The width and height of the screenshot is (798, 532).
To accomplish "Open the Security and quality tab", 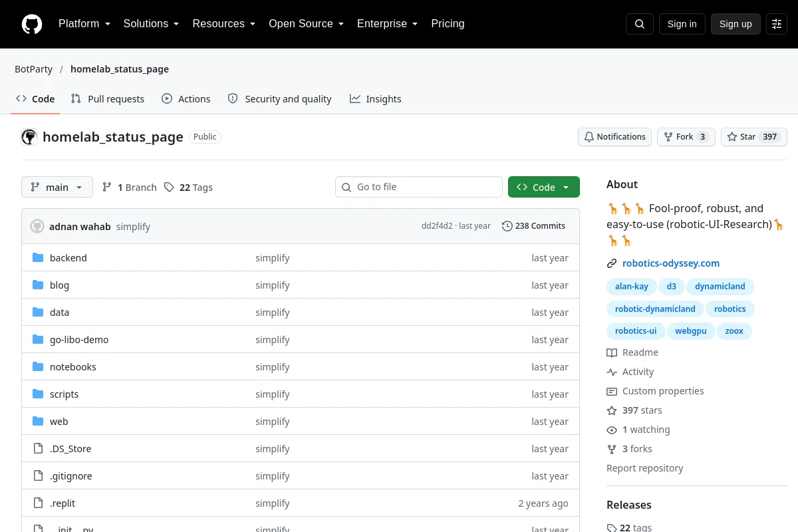I will point(279,98).
